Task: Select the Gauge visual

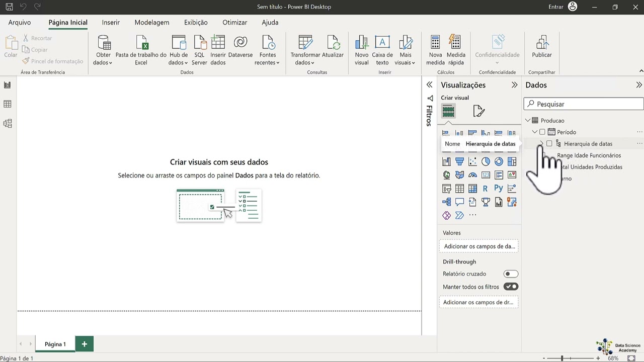Action: [472, 175]
